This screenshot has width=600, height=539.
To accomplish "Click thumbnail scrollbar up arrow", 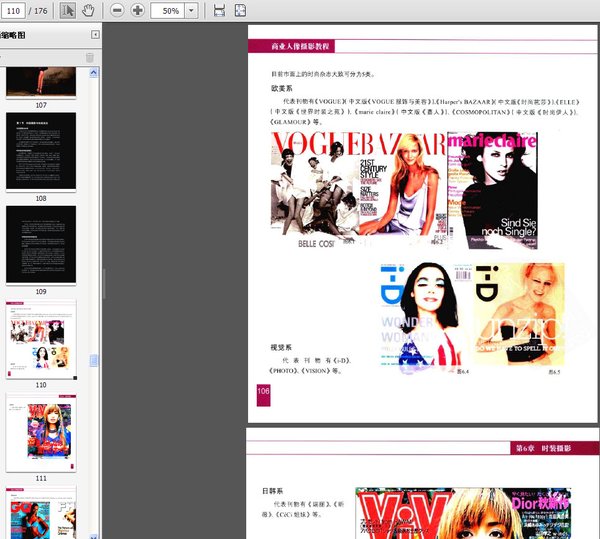I will [x=94, y=72].
